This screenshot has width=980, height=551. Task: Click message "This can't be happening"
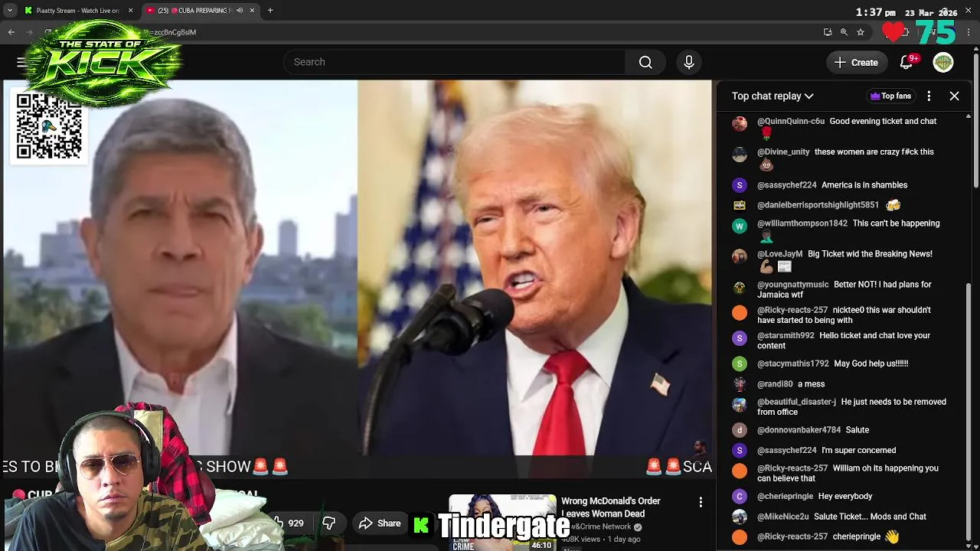point(896,223)
